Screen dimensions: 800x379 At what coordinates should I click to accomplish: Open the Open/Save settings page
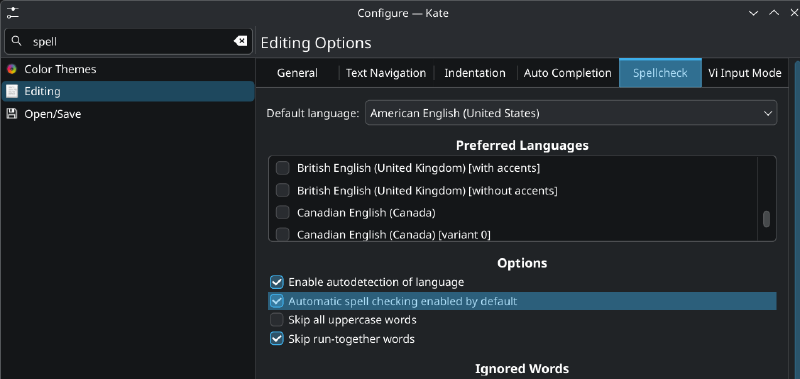click(x=128, y=114)
